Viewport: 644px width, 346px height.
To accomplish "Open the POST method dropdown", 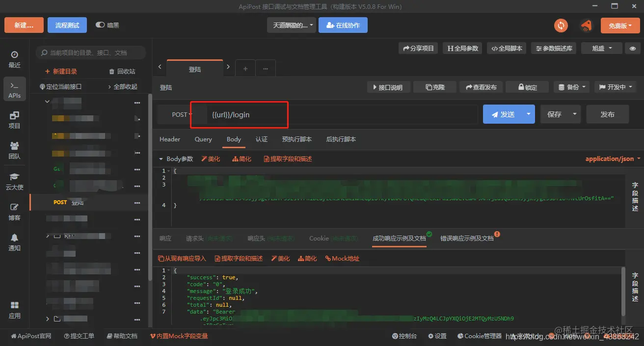I will pos(182,114).
